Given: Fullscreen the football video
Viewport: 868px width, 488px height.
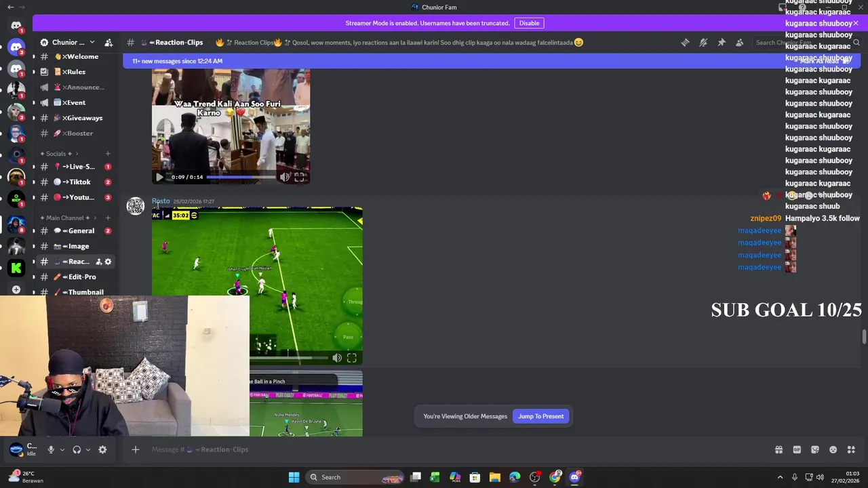Looking at the screenshot, I should click(351, 358).
